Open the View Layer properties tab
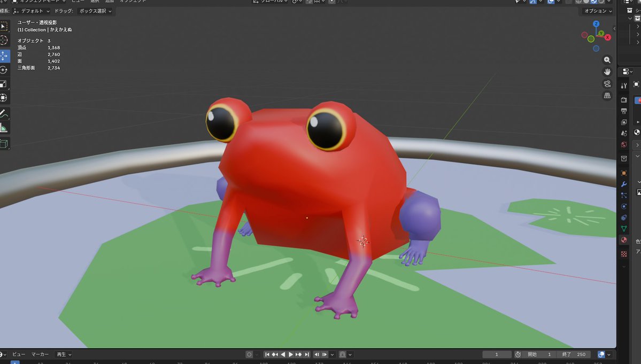This screenshot has width=641, height=364. pyautogui.click(x=624, y=122)
